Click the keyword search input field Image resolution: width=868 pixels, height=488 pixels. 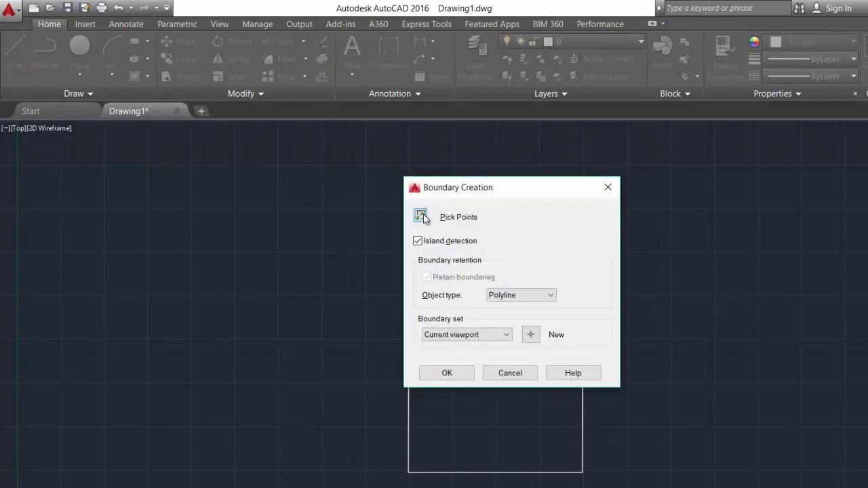point(727,8)
